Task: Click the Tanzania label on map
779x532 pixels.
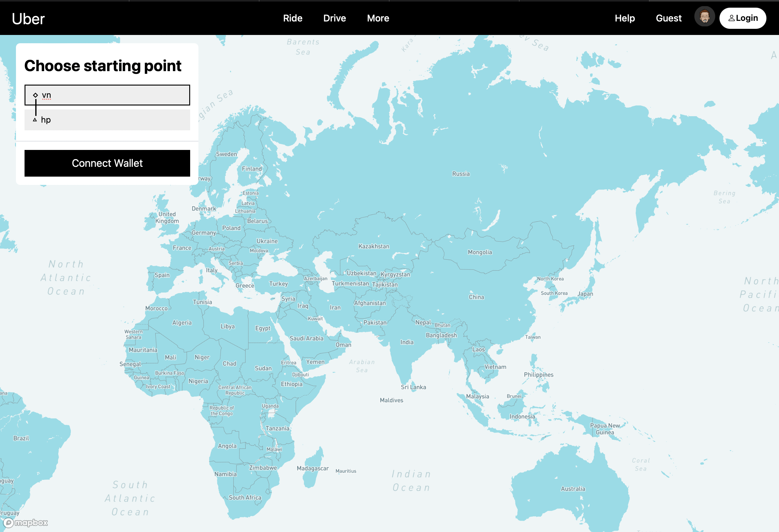Action: coord(277,428)
